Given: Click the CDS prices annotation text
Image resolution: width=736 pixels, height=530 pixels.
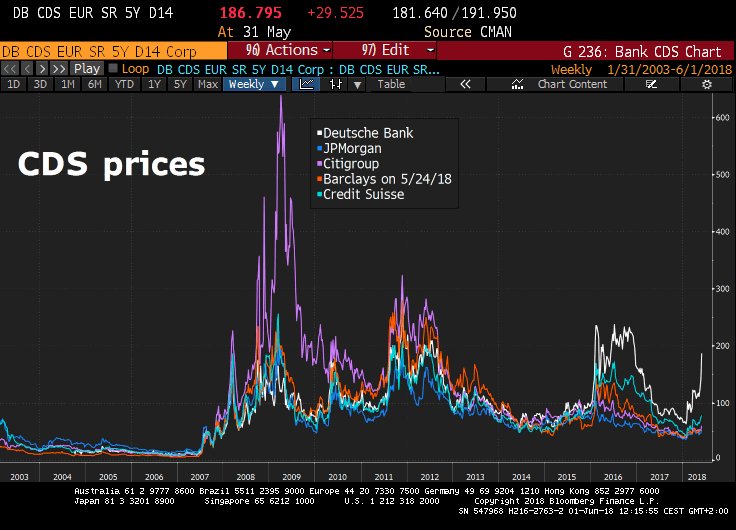Looking at the screenshot, I should [111, 164].
